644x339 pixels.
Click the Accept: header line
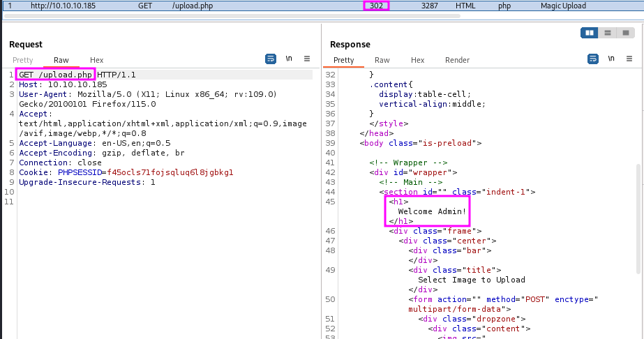pos(163,123)
